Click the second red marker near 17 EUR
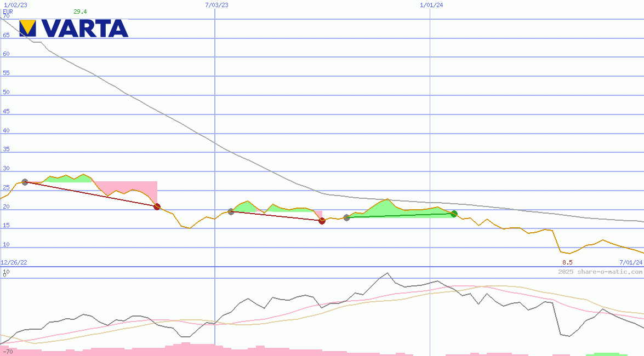This screenshot has width=644, height=356. (x=322, y=221)
